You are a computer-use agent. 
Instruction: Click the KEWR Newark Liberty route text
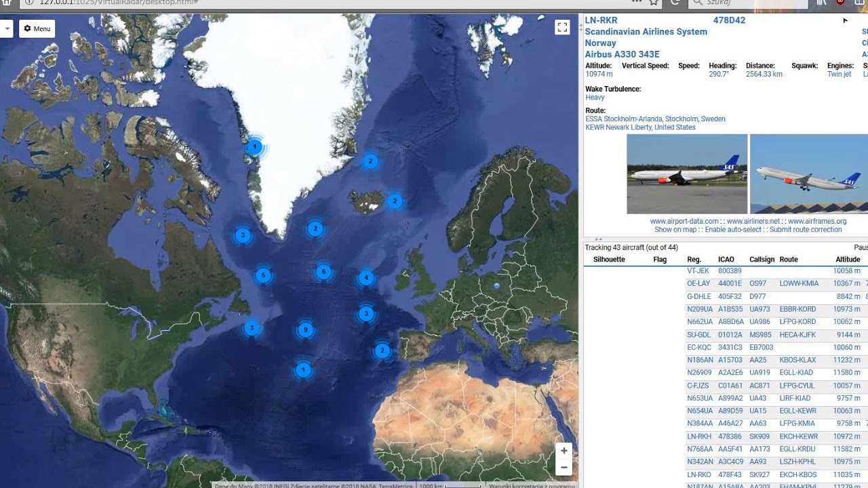(640, 127)
